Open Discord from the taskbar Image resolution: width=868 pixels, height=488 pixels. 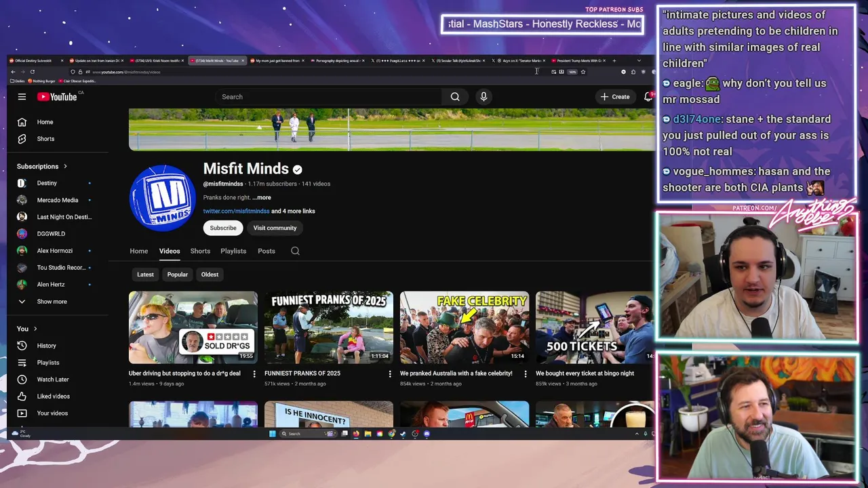pos(427,434)
